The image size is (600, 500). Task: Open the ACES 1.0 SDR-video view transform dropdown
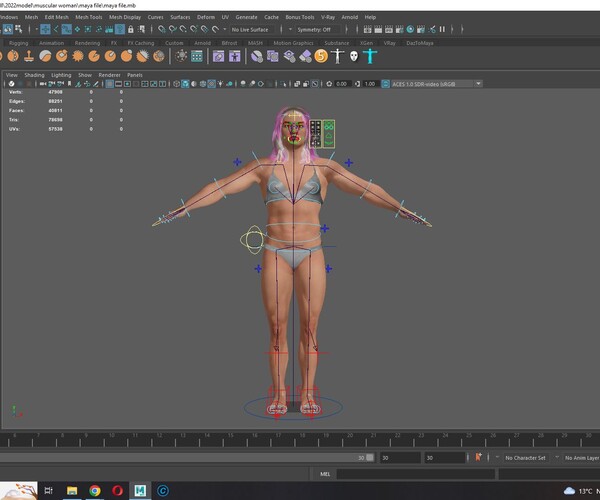(x=437, y=84)
